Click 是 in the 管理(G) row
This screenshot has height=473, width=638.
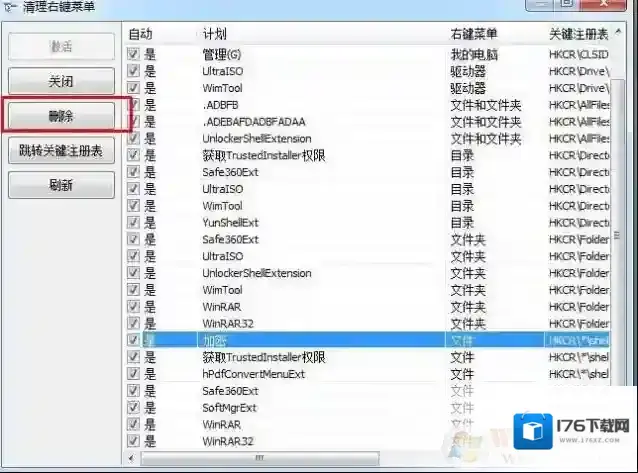tap(150, 54)
